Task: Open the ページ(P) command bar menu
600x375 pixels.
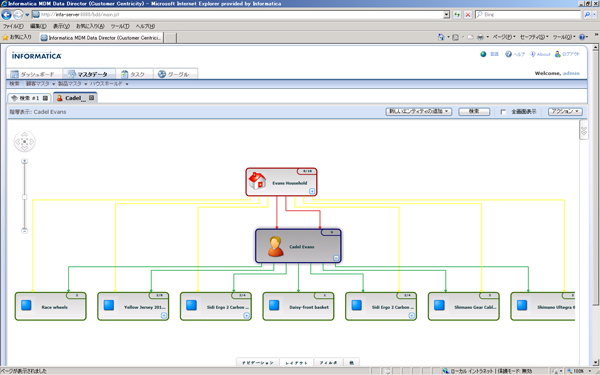Action: coord(504,37)
